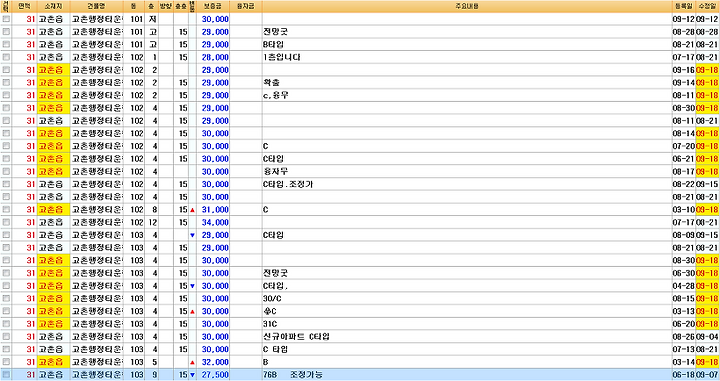The image size is (720, 381).
Task: Check the box on the B타입 row
Action: (6, 45)
